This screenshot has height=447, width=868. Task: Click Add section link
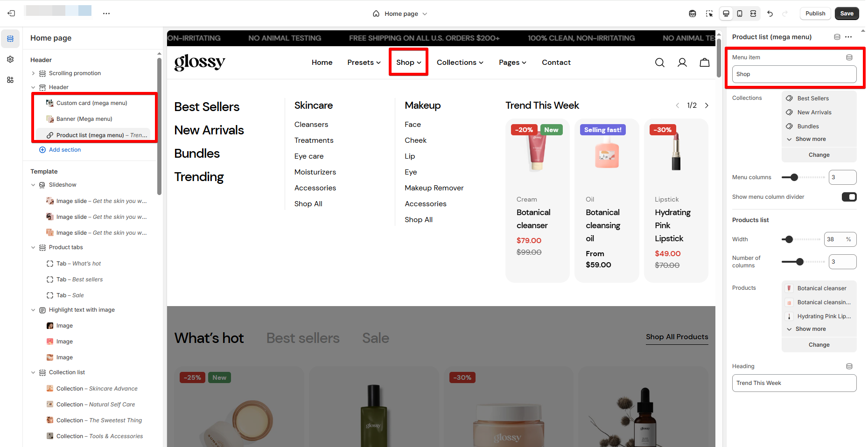tap(64, 150)
